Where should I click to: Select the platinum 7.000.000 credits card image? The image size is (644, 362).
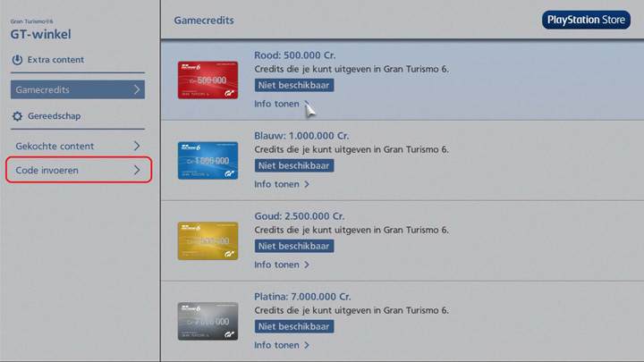point(208,321)
